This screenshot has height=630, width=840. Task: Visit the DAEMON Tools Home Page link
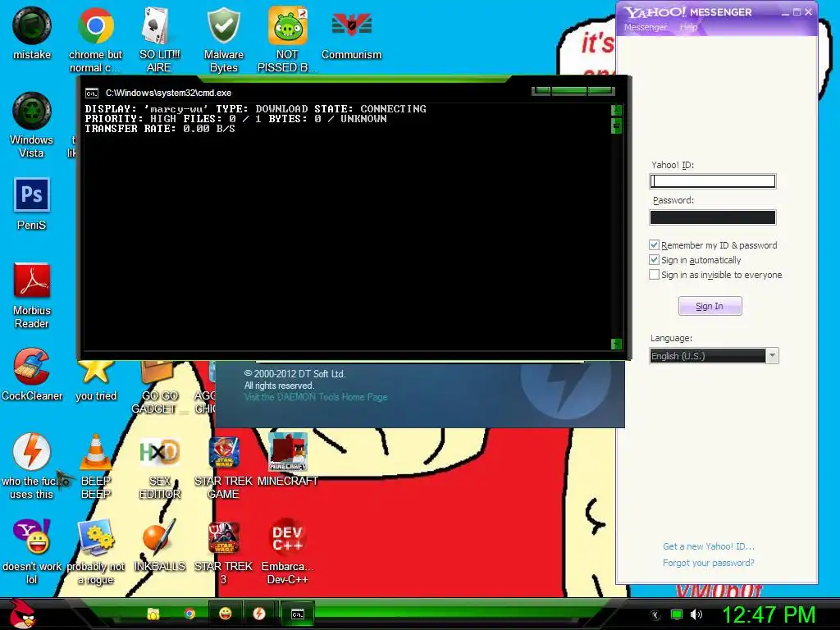316,397
